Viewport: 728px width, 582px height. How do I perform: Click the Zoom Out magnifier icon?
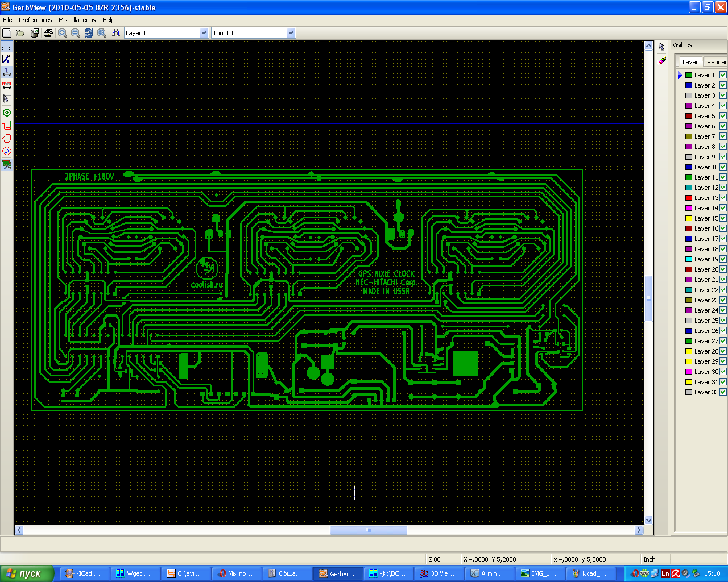tap(76, 33)
